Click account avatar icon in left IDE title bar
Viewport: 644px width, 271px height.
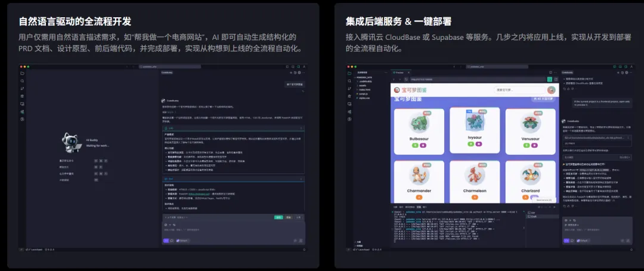[304, 67]
